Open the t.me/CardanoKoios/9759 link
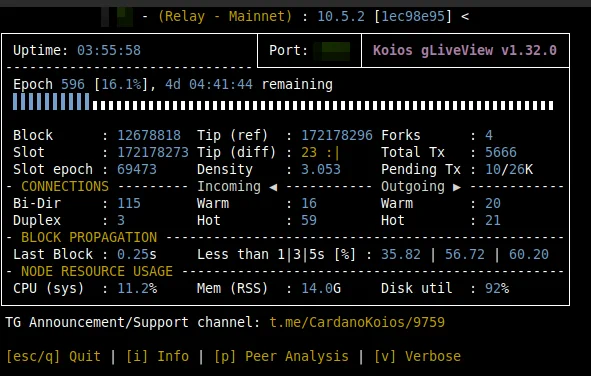591x376 pixels. coord(357,322)
